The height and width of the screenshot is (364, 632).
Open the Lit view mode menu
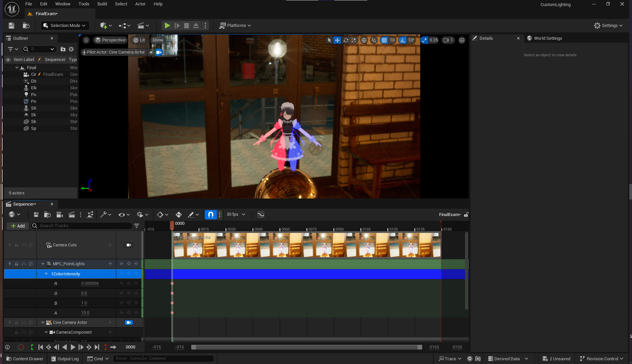pyautogui.click(x=139, y=40)
